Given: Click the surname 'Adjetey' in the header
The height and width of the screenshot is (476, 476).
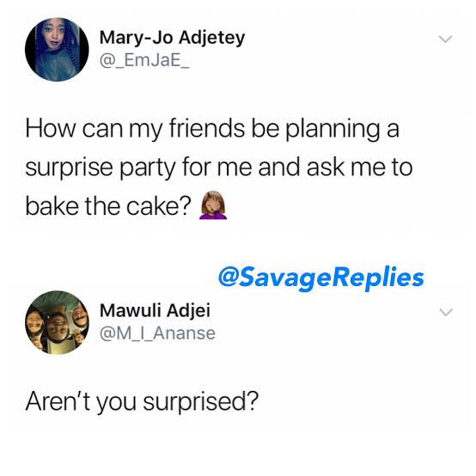Looking at the screenshot, I should pyautogui.click(x=211, y=39).
